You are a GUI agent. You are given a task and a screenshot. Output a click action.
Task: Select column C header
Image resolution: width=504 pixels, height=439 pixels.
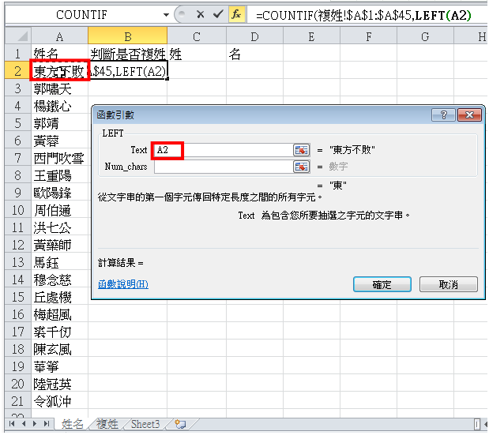pyautogui.click(x=197, y=36)
